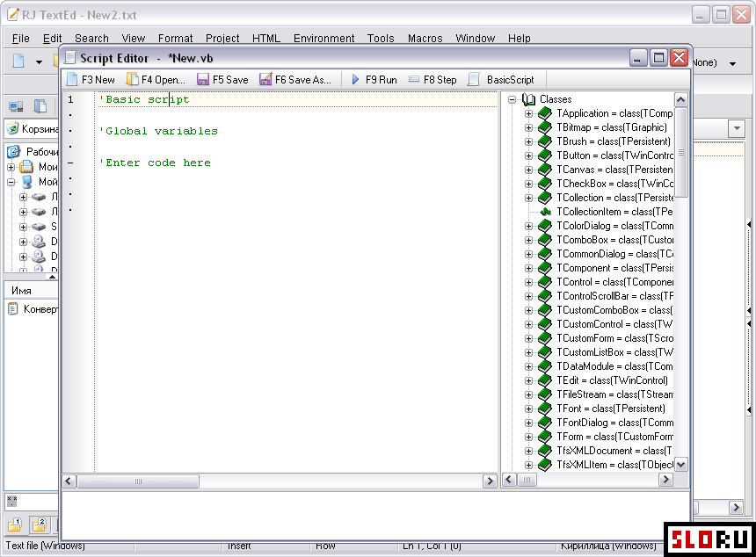Select the TBrush class icon
This screenshot has height=557, width=756.
(x=545, y=141)
